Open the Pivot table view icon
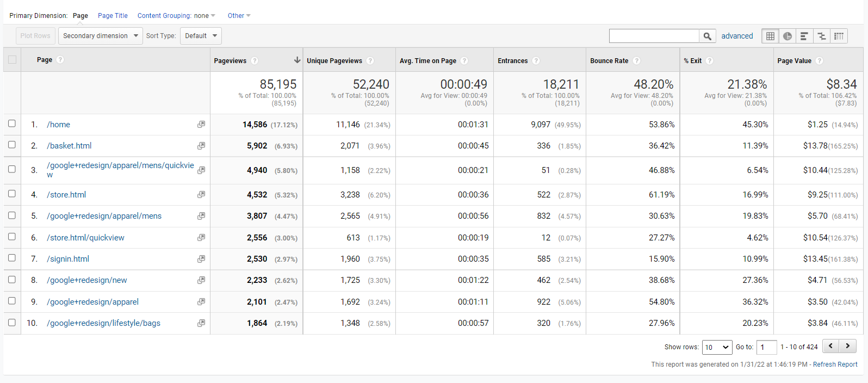Viewport: 868px width, 383px height. pos(839,36)
